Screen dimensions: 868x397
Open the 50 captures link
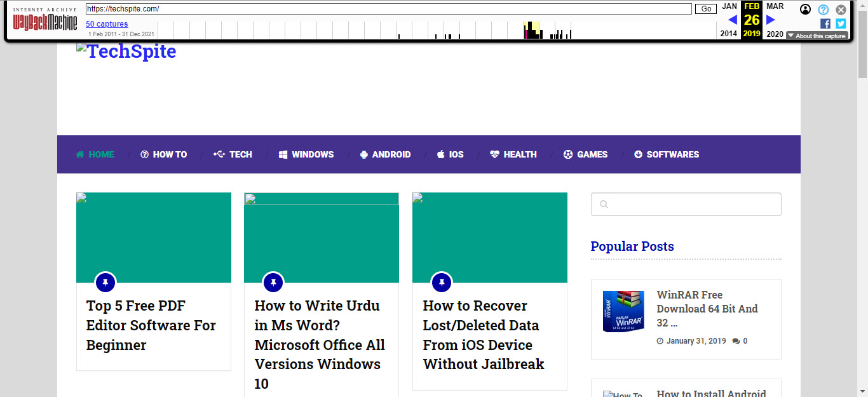[x=107, y=24]
